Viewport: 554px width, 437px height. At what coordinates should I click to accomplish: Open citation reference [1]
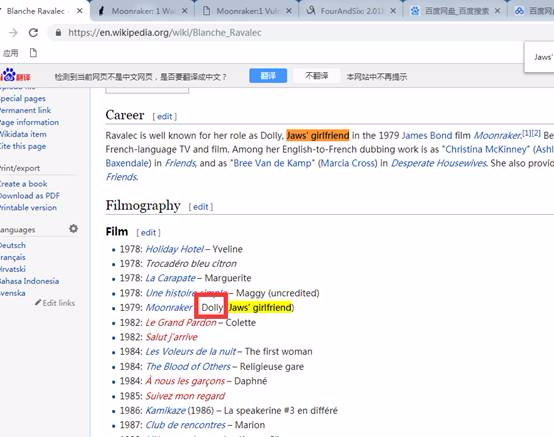point(527,133)
